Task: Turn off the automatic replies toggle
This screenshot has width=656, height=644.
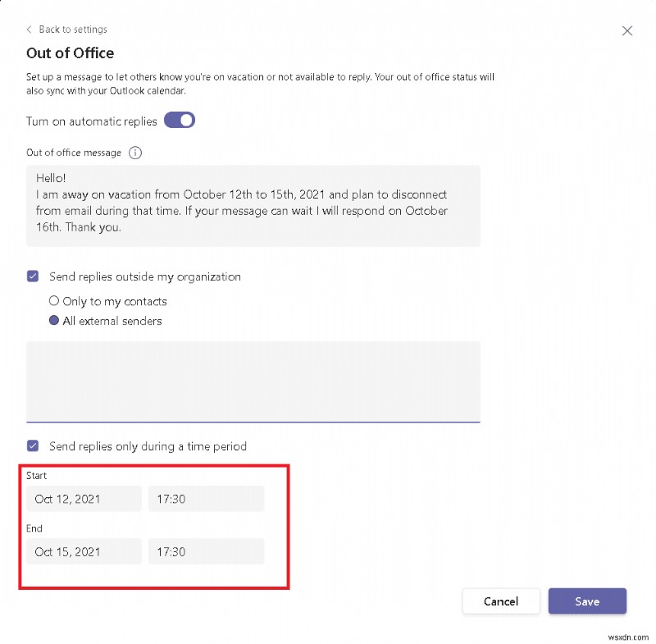Action: click(180, 121)
